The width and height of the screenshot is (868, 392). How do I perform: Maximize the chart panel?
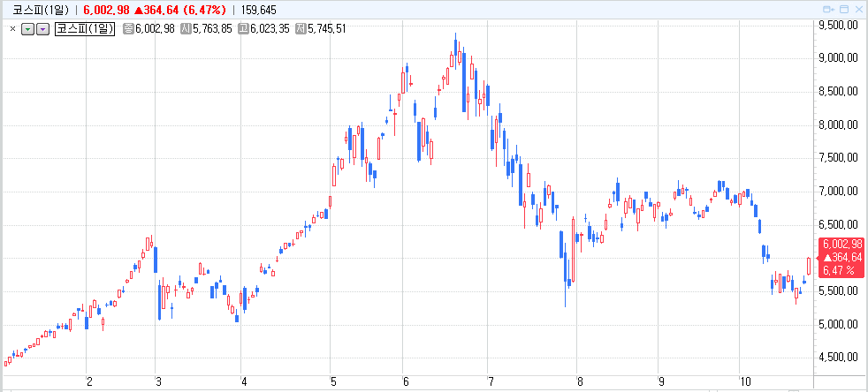tap(844, 10)
